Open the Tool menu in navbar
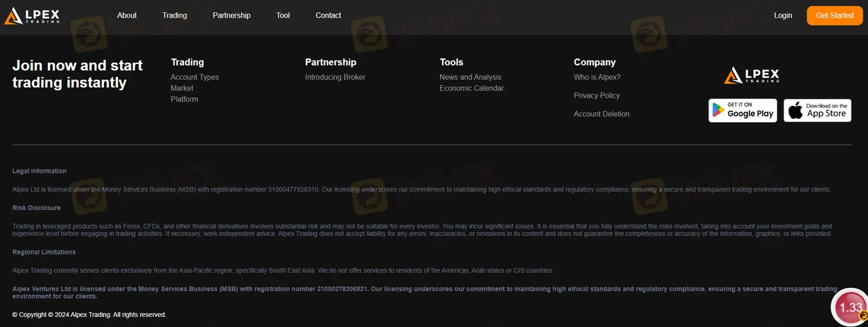The width and height of the screenshot is (868, 327). (283, 16)
